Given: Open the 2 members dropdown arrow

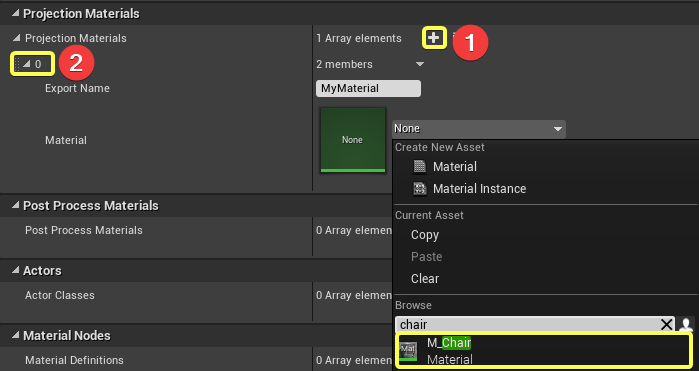Looking at the screenshot, I should tap(419, 64).
